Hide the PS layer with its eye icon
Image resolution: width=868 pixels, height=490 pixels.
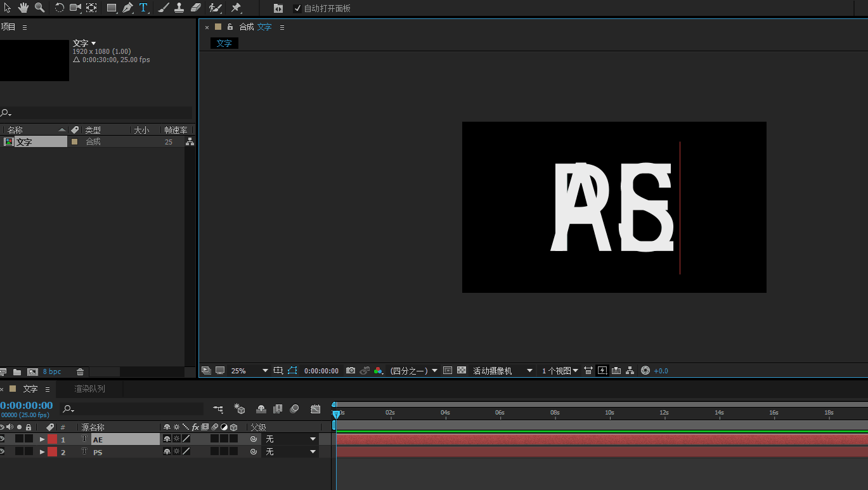2,451
